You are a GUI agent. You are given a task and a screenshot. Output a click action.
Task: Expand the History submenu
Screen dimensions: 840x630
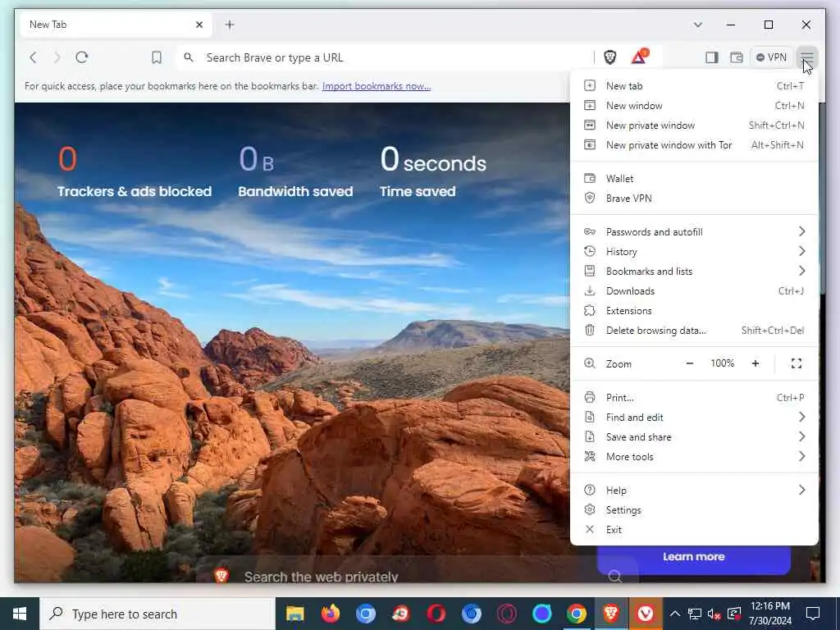(x=694, y=251)
